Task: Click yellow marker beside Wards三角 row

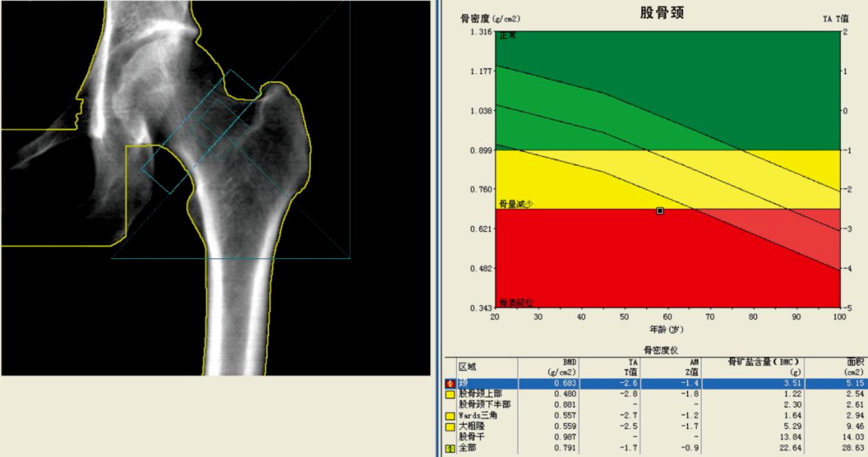Action: 450,416
